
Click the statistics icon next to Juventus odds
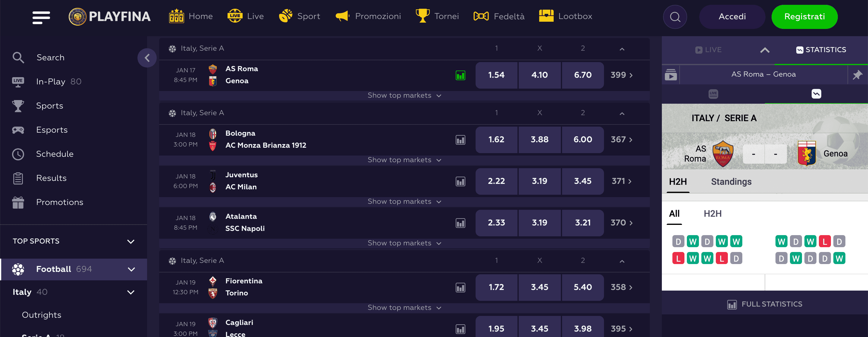(461, 181)
